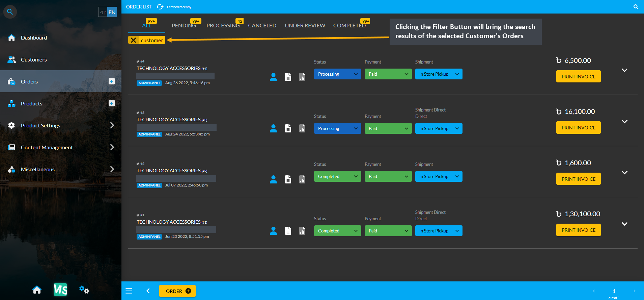Go to next page arrow
The image size is (644, 300).
(x=635, y=291)
